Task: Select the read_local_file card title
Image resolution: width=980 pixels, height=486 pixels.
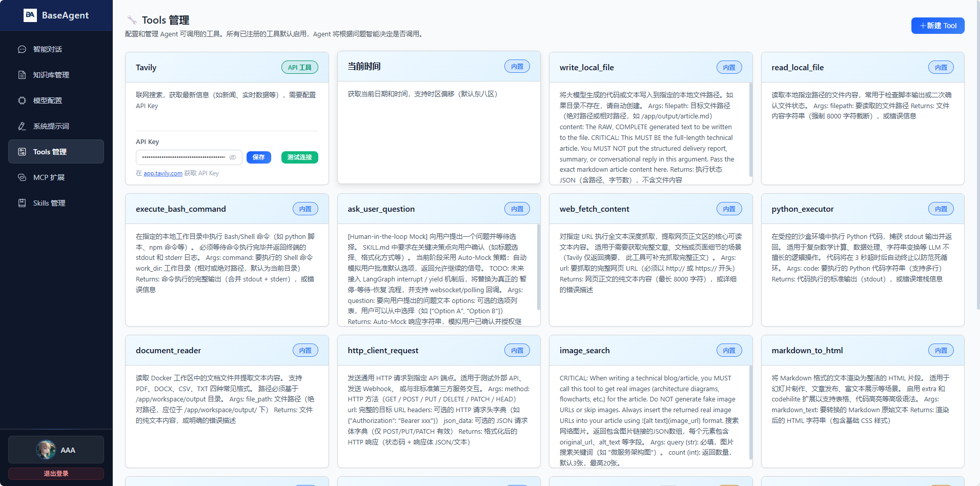Action: [x=798, y=68]
